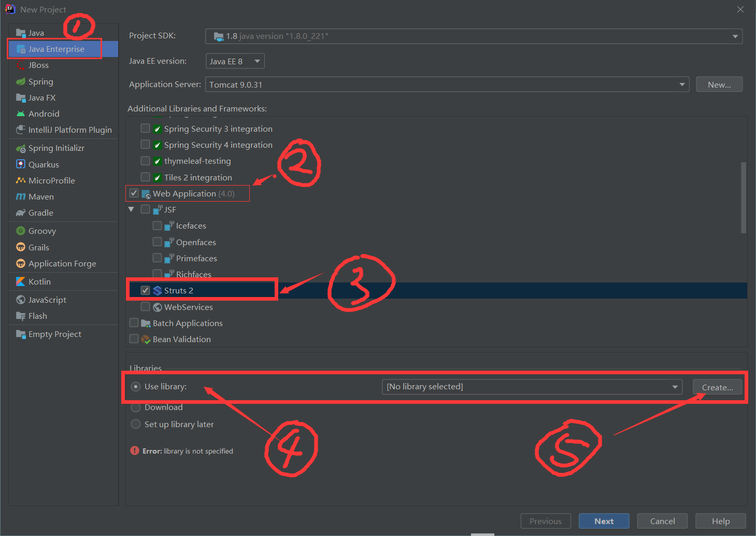The width and height of the screenshot is (756, 536).
Task: Open the No library selected dropdown
Action: tap(532, 387)
